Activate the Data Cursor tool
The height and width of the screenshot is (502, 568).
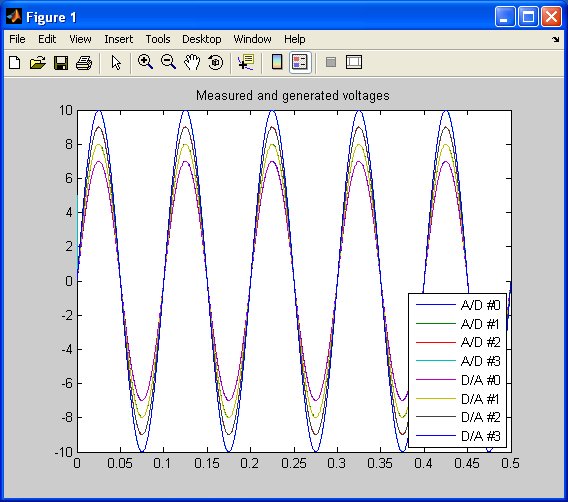pyautogui.click(x=246, y=62)
